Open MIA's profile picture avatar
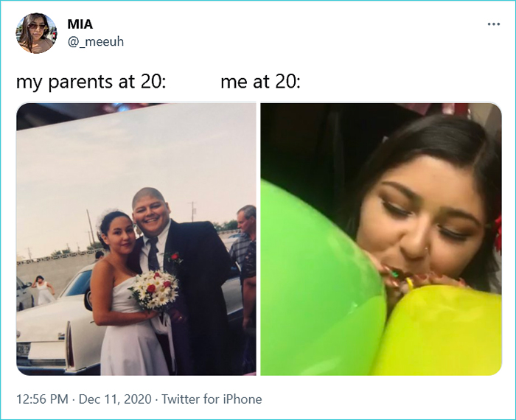 tap(36, 33)
